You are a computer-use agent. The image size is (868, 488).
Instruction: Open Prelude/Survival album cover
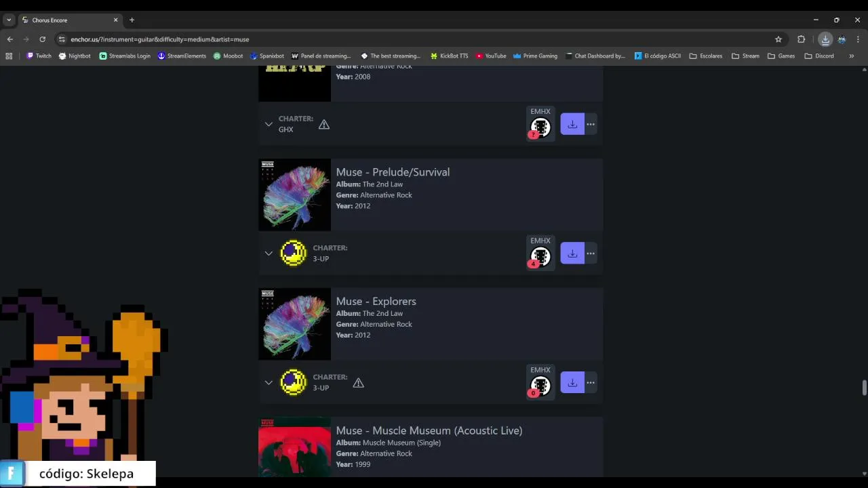[294, 195]
